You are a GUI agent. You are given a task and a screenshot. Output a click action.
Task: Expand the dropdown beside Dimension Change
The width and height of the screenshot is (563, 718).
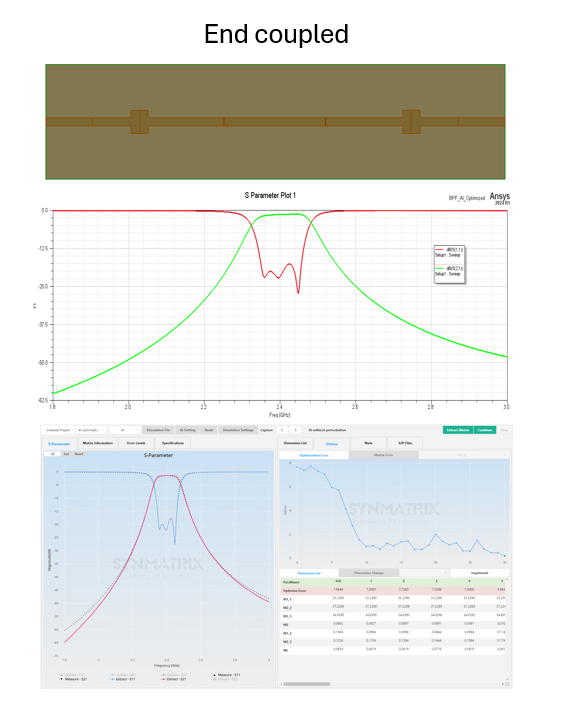(424, 573)
